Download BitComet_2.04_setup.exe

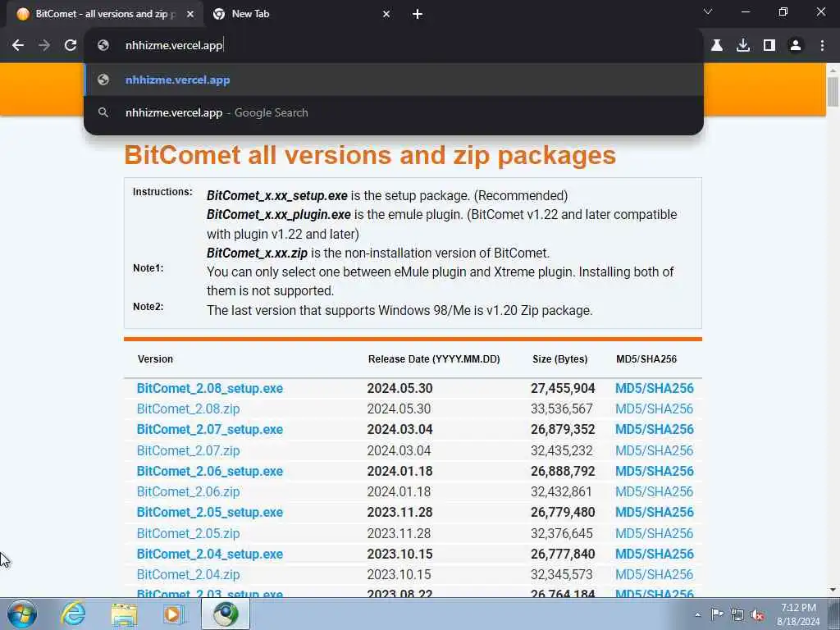coord(209,554)
